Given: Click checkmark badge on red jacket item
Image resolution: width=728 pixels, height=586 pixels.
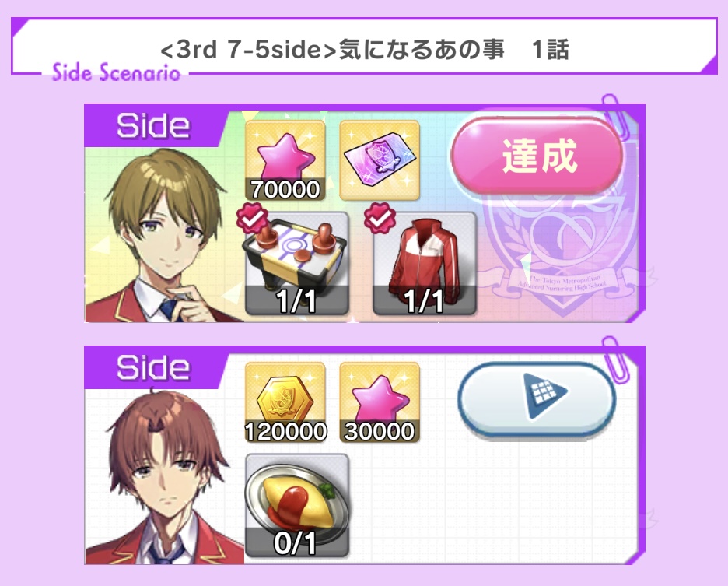Looking at the screenshot, I should pyautogui.click(x=380, y=217).
